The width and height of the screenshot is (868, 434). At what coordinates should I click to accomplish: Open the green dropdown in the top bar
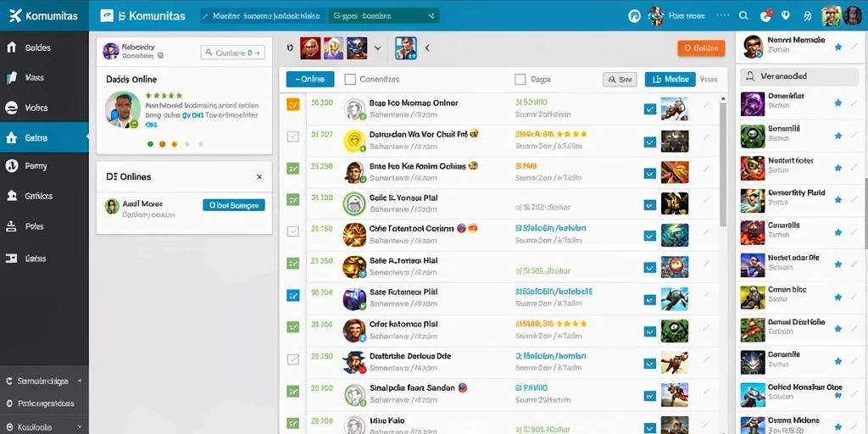coord(384,16)
